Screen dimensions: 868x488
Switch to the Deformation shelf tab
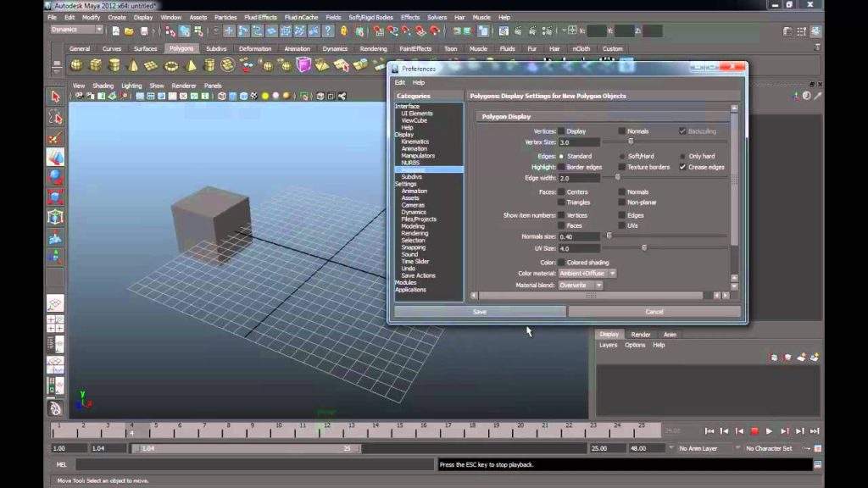click(254, 48)
